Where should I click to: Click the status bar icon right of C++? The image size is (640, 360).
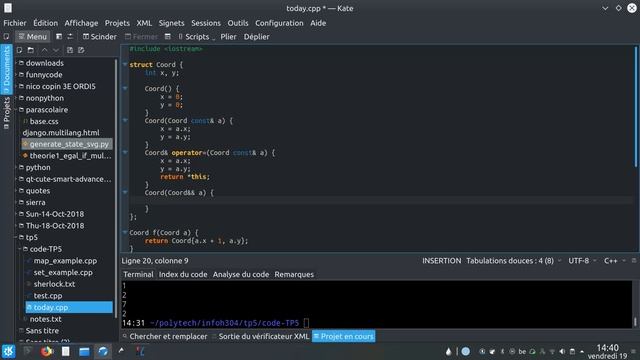click(x=634, y=260)
